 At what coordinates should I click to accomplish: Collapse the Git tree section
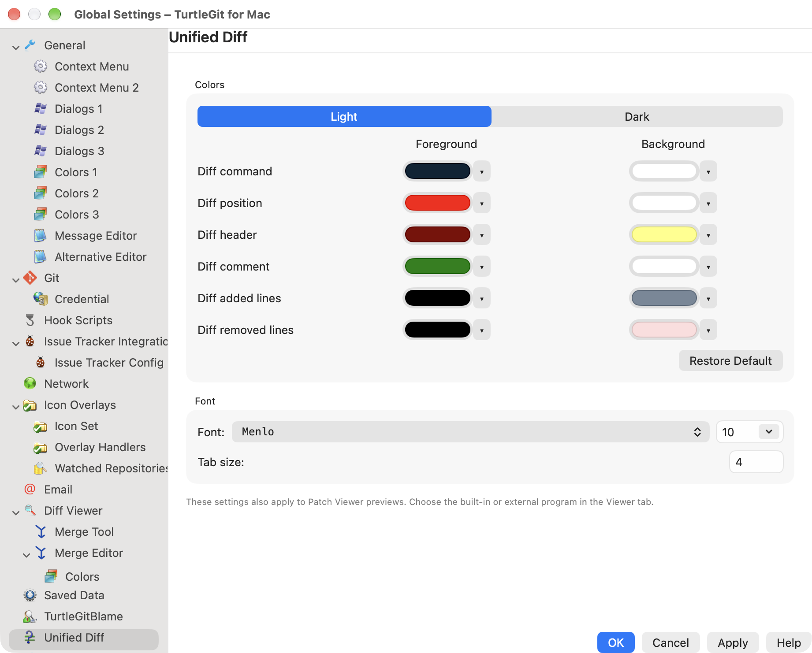point(16,279)
